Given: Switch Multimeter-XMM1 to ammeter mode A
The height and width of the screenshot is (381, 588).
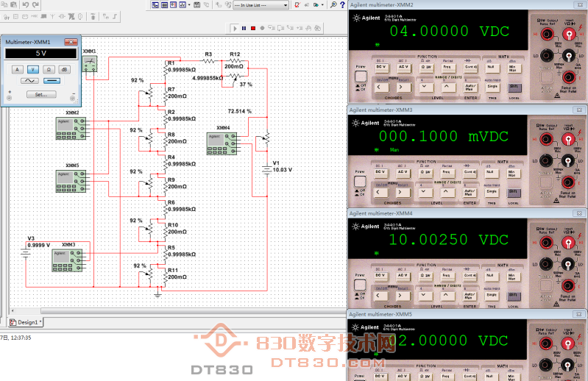Looking at the screenshot, I should [17, 69].
